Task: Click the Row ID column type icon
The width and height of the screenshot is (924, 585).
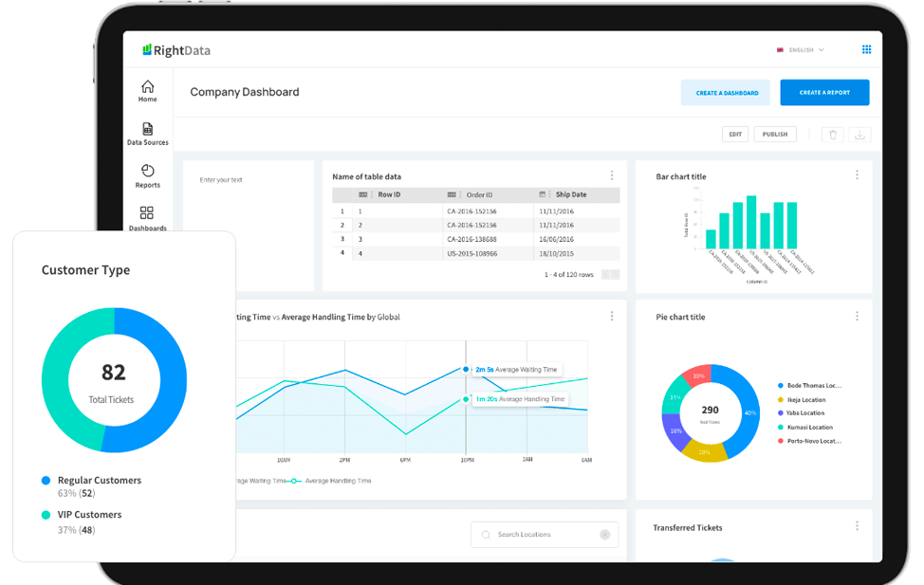Action: (x=363, y=194)
